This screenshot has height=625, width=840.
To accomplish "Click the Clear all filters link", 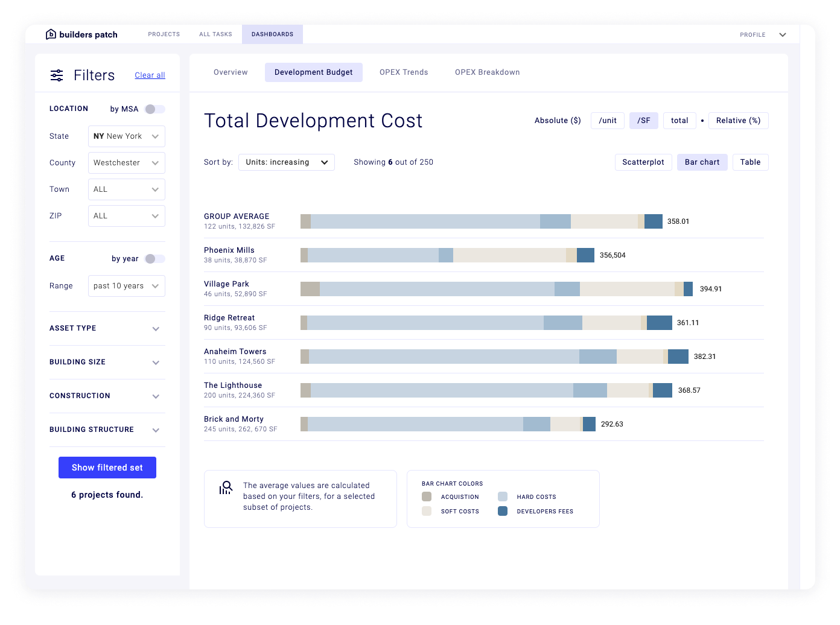I will tap(150, 75).
